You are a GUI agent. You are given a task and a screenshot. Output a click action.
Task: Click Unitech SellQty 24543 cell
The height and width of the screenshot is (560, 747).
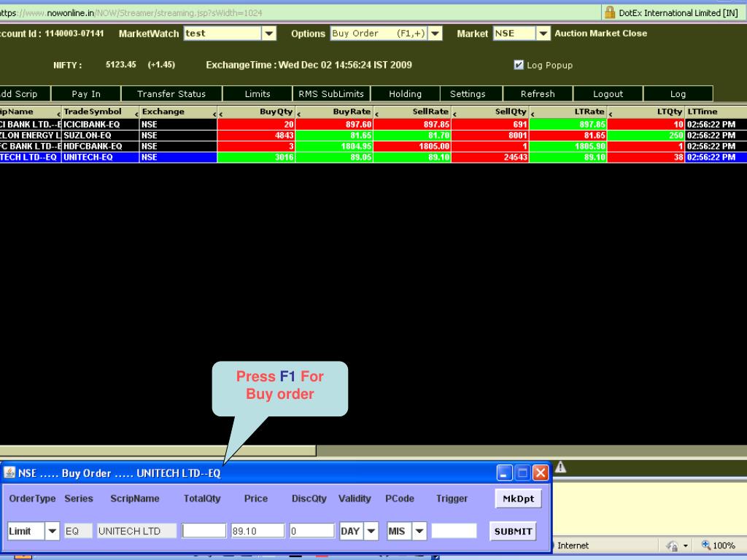point(491,157)
